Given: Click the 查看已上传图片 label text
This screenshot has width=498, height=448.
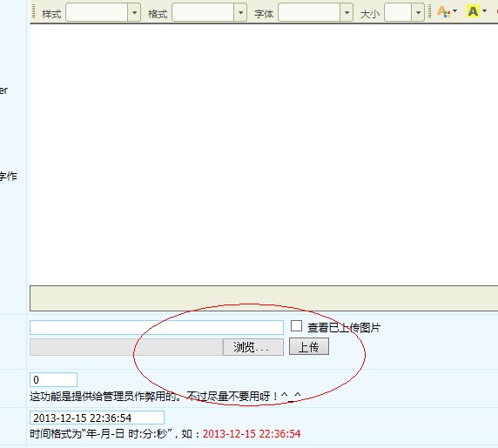Looking at the screenshot, I should [344, 328].
